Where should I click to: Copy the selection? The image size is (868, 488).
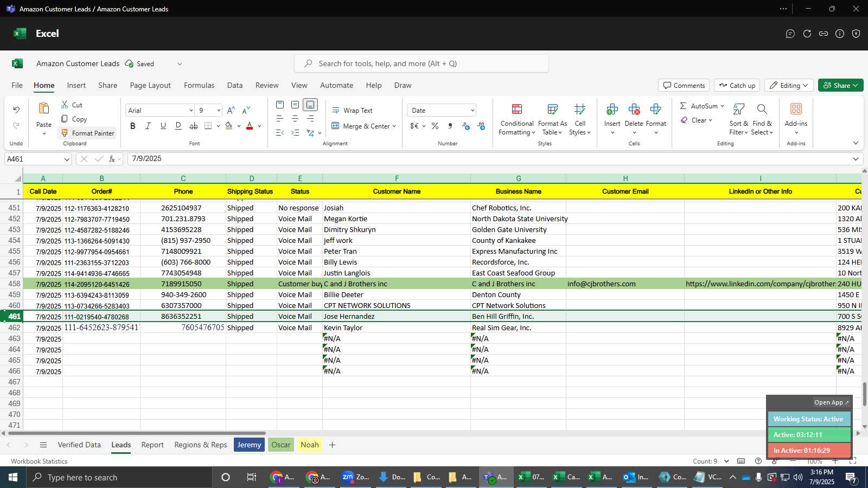coord(74,119)
